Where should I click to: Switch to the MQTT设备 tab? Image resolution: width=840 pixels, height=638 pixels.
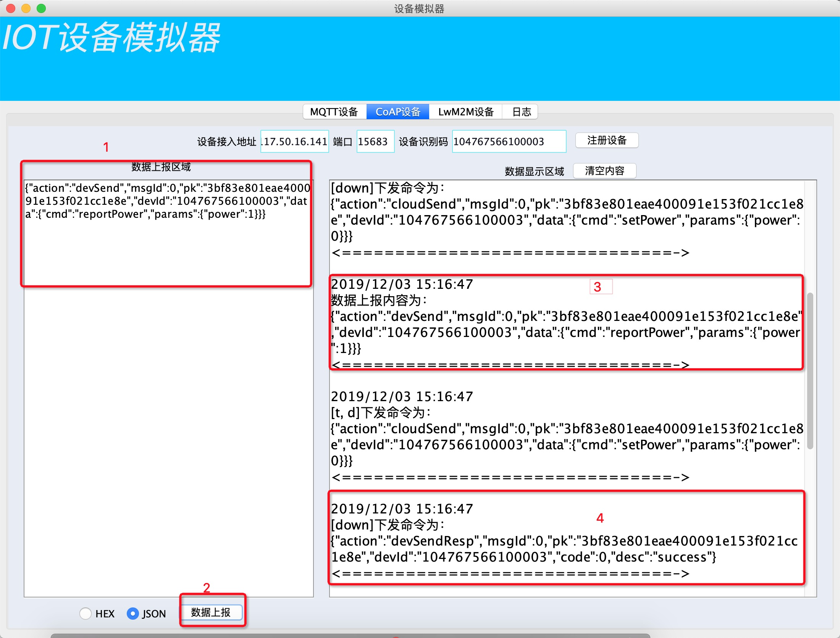334,112
